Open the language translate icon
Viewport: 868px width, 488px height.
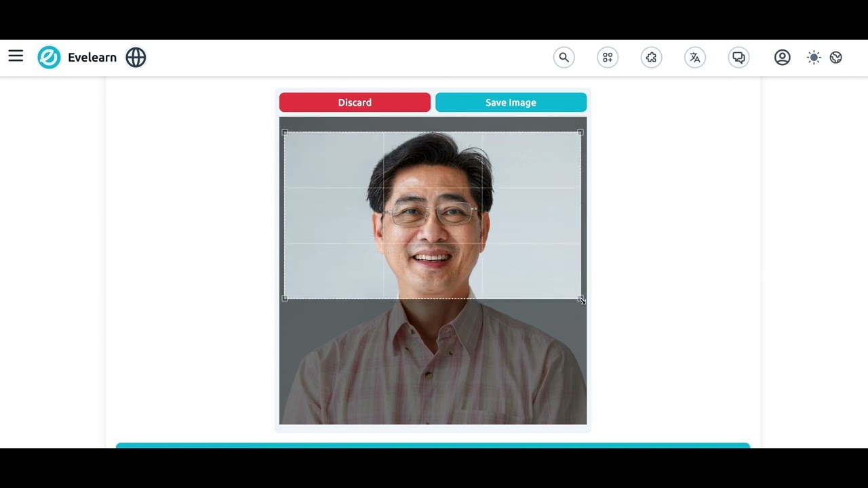point(695,58)
